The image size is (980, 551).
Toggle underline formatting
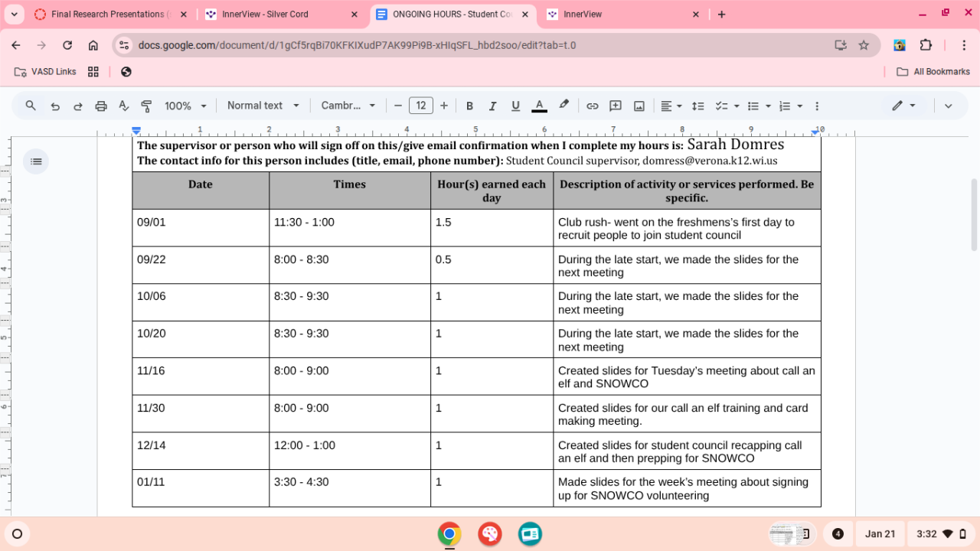pos(516,106)
